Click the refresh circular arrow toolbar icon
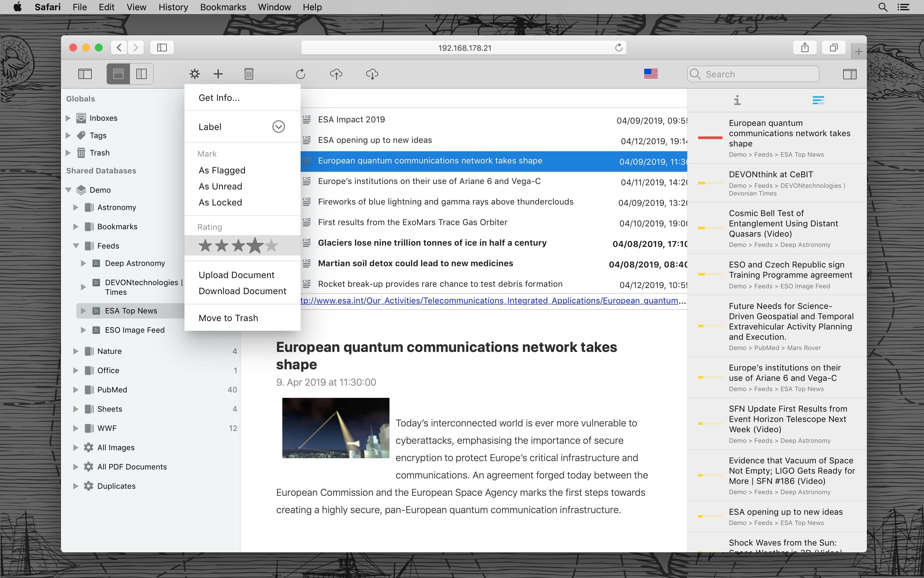The width and height of the screenshot is (924, 578). (301, 74)
